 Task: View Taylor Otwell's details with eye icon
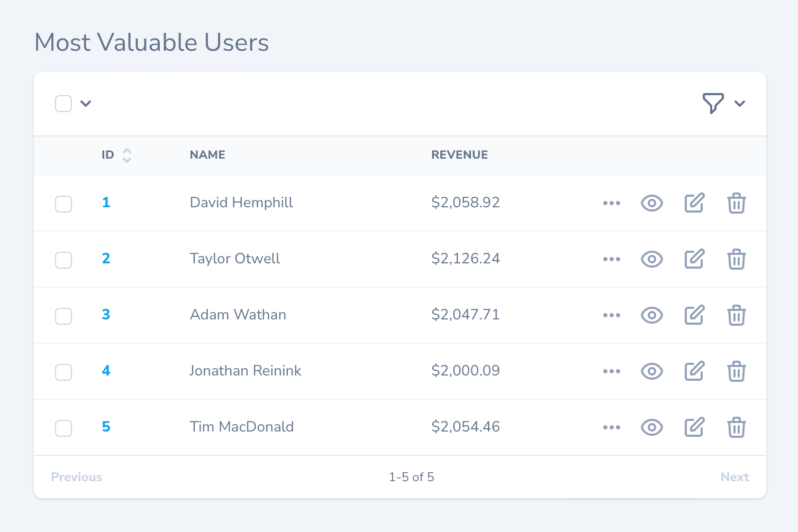pos(651,259)
